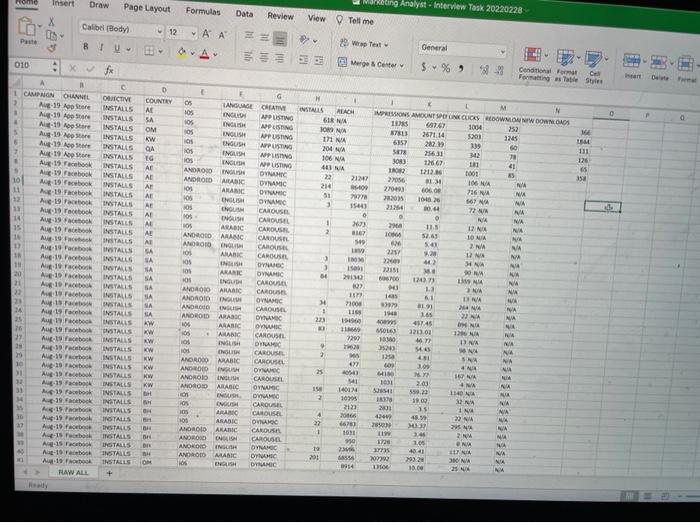Screen dimensions: 700x523
Task: Expand Borders options arrow
Action: (160, 52)
